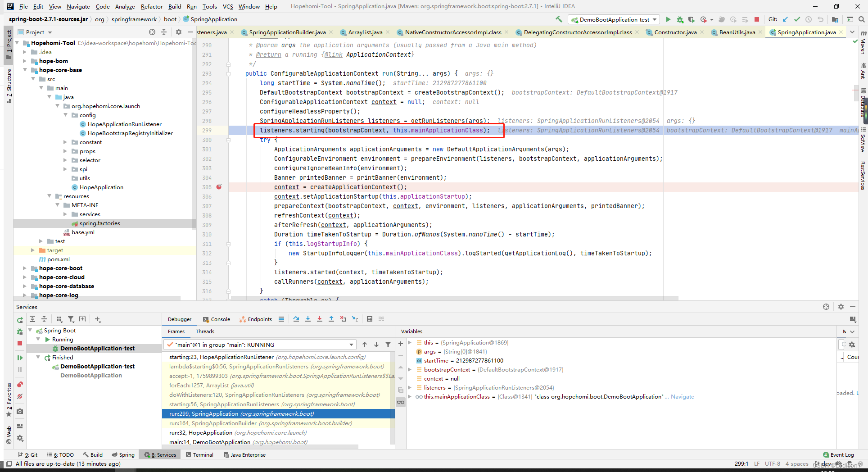Click the Step Into debugger icon

pyautogui.click(x=308, y=319)
